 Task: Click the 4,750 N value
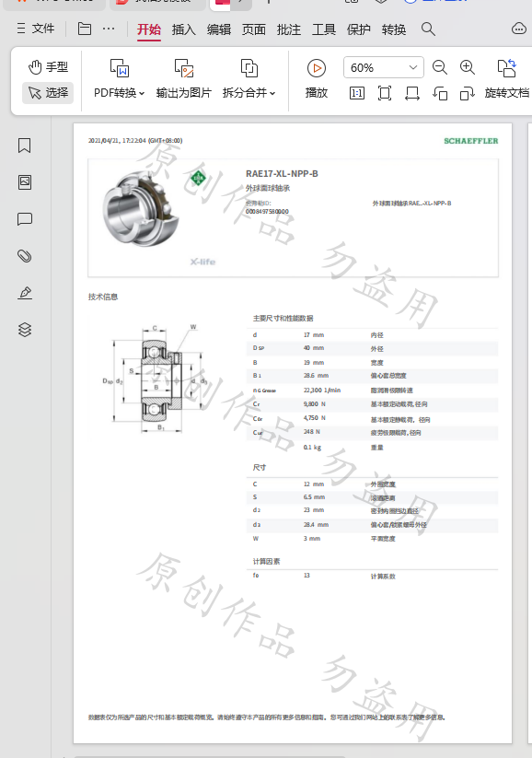pos(314,417)
